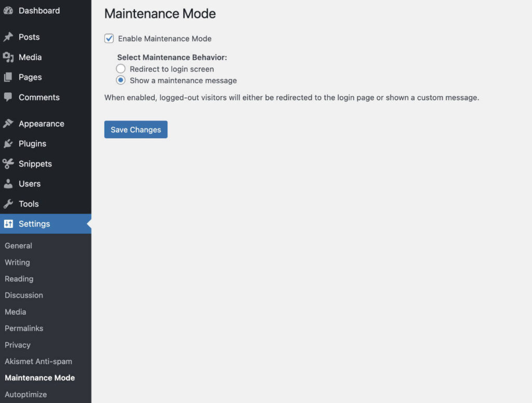The image size is (532, 403).
Task: Open Permalinks settings submenu link
Action: click(x=24, y=328)
